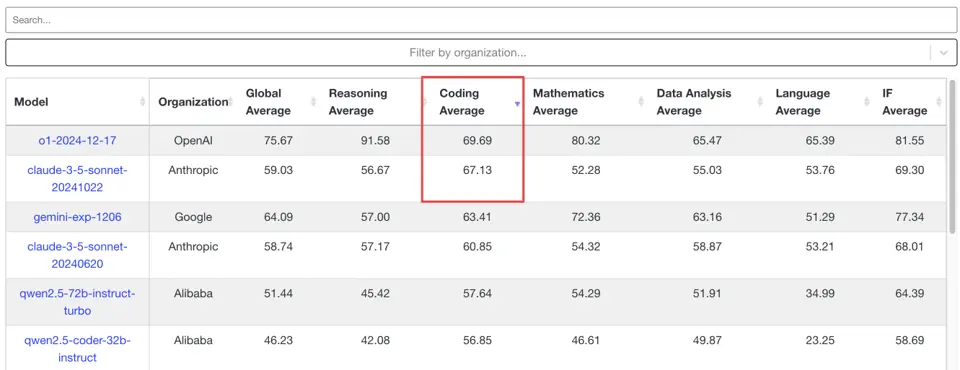
Task: Sort table by Language Average arrows
Action: click(x=866, y=102)
